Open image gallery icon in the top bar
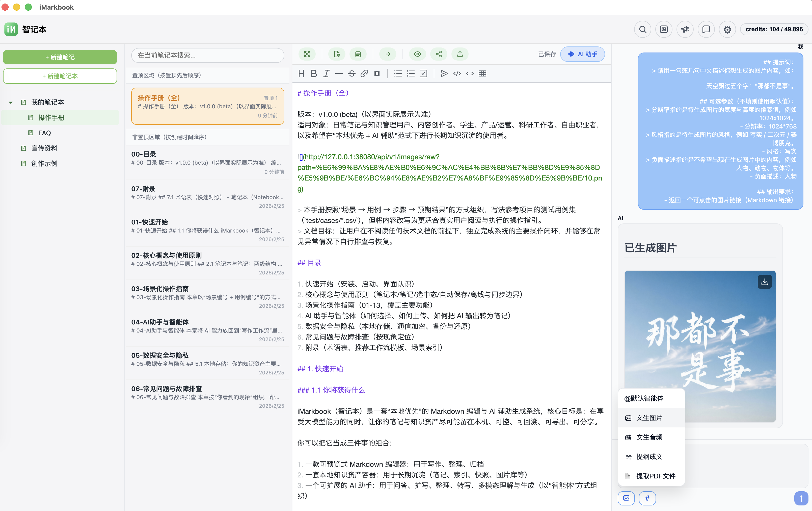Viewport: 812px width, 511px height. tap(664, 29)
